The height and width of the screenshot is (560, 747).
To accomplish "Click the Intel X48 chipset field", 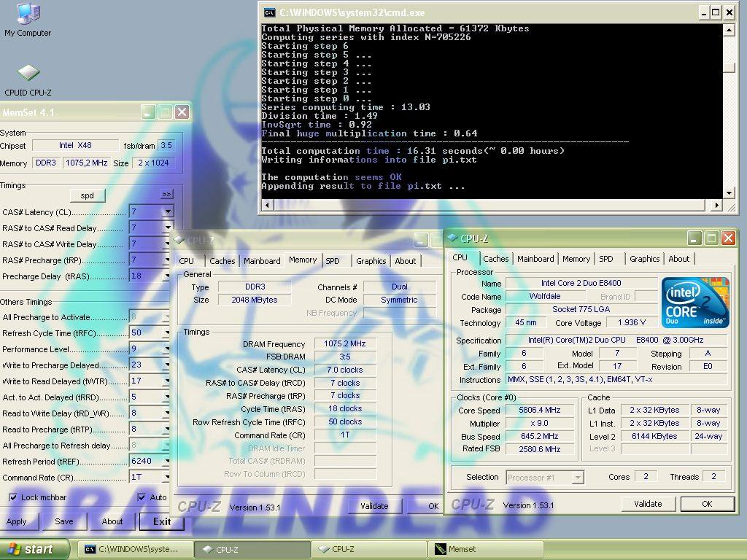I will click(75, 145).
